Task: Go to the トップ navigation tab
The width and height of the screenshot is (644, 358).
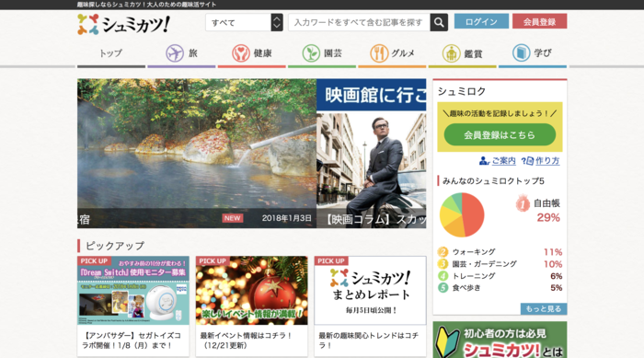Action: pyautogui.click(x=111, y=53)
